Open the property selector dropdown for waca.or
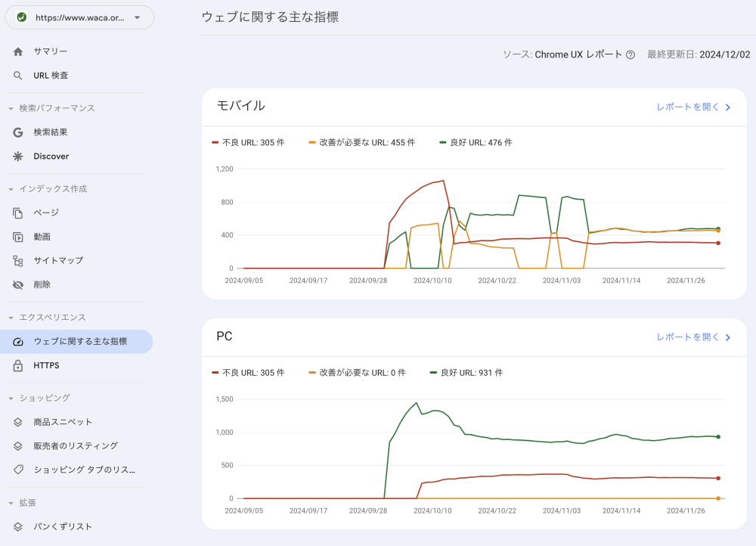The width and height of the screenshot is (756, 546). (x=79, y=17)
